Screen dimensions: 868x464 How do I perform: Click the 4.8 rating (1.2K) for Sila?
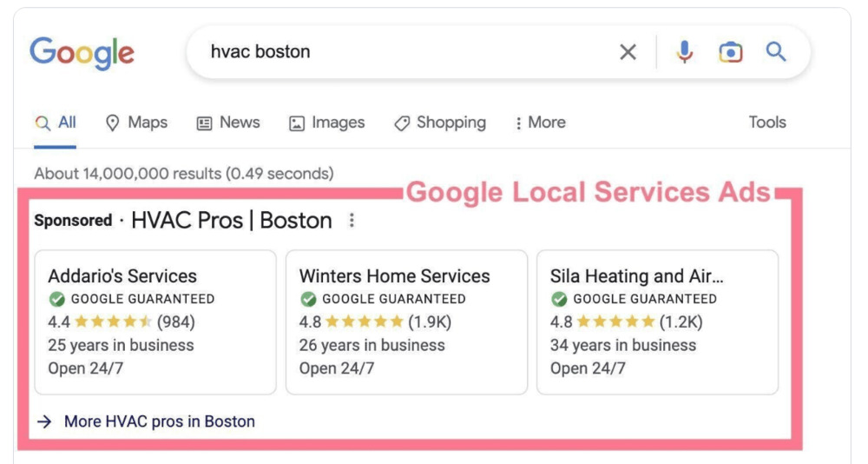click(626, 321)
